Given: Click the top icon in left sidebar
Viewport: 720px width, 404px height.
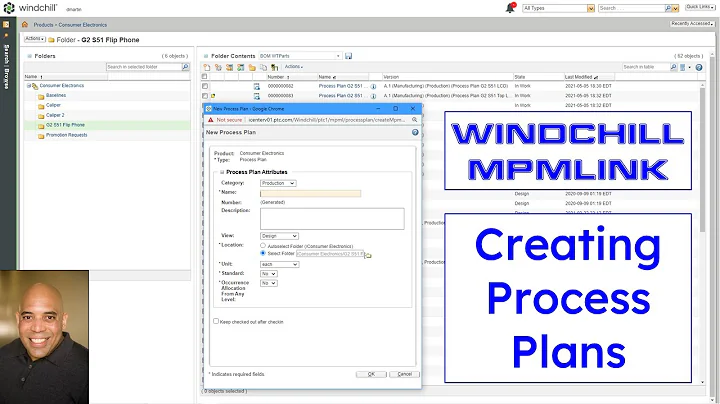Looking at the screenshot, I should pyautogui.click(x=6, y=24).
